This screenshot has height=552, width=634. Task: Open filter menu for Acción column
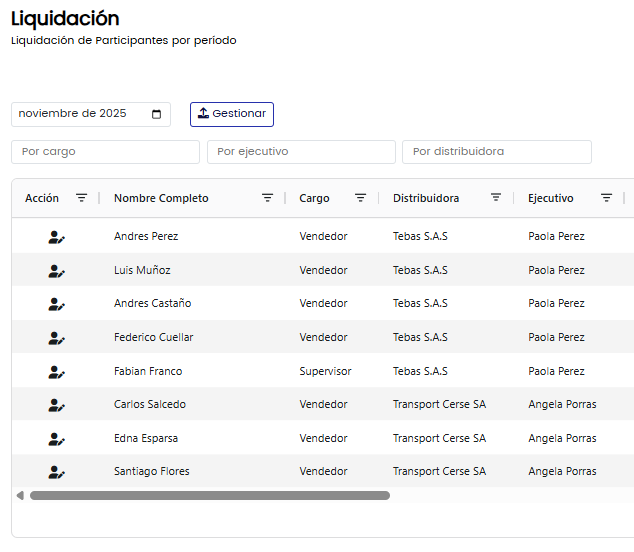[x=82, y=198]
